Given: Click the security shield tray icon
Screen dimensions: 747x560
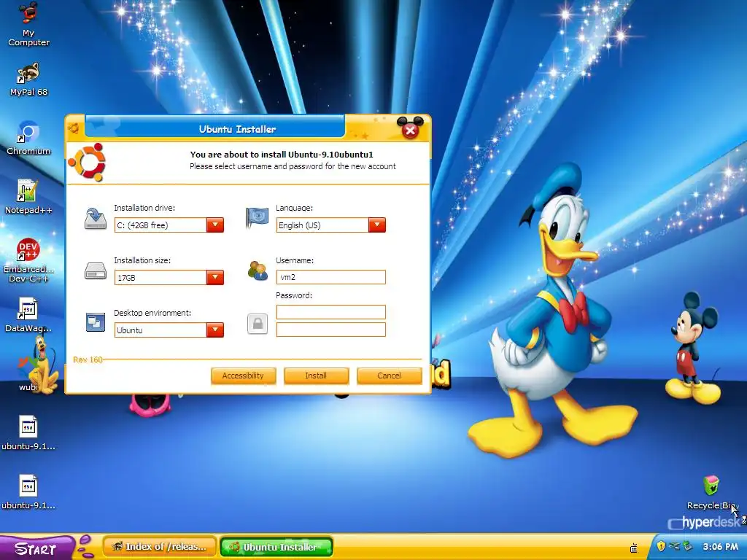Looking at the screenshot, I should [x=661, y=545].
